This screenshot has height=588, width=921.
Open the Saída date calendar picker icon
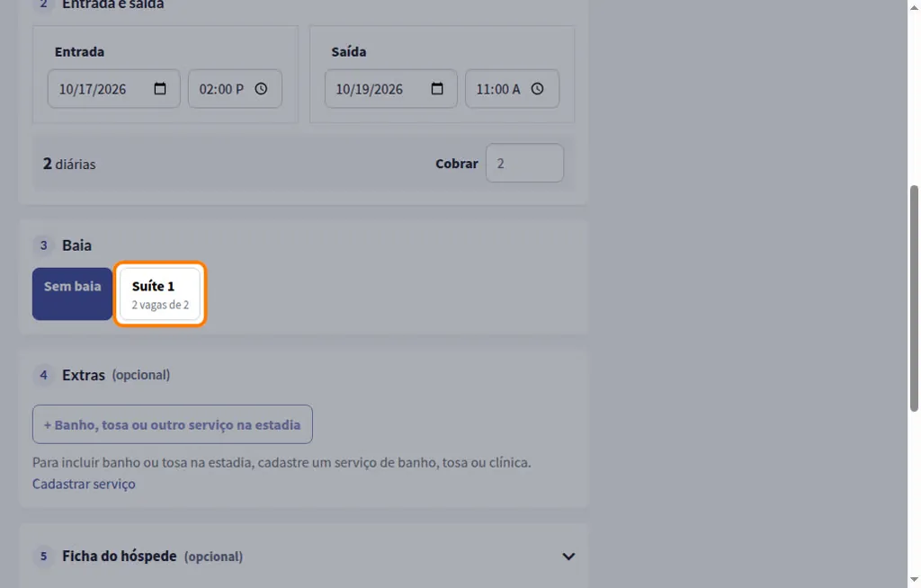click(437, 89)
